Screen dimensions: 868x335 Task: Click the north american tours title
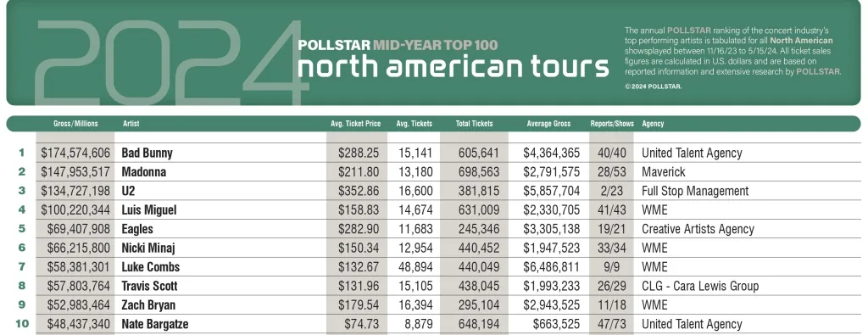453,66
